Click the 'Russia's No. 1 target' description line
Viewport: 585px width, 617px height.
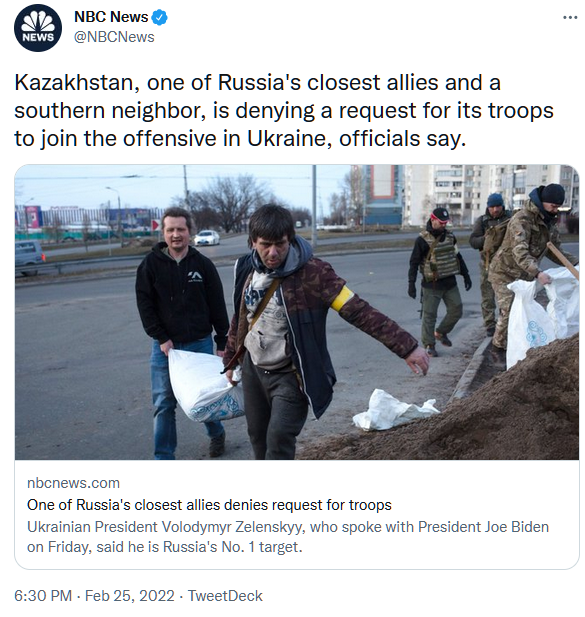tap(164, 547)
